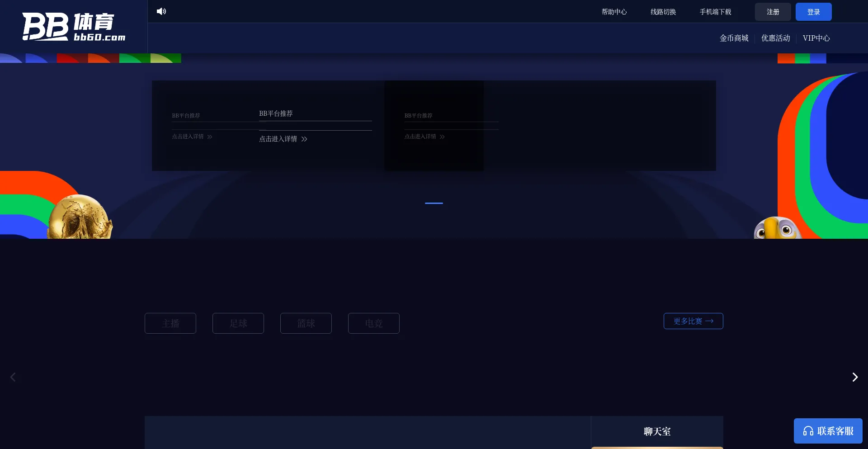
Task: Click the arrow icon in 更多比赛
Action: coord(709,321)
